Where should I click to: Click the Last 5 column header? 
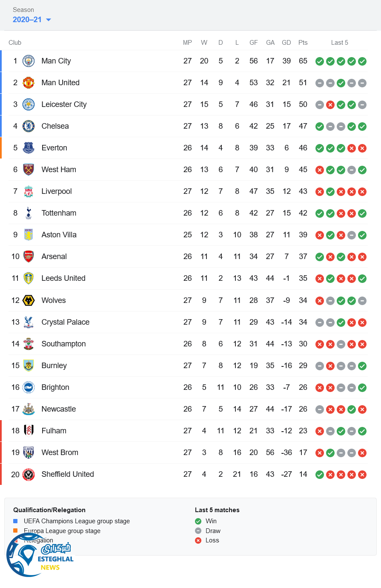pyautogui.click(x=340, y=43)
